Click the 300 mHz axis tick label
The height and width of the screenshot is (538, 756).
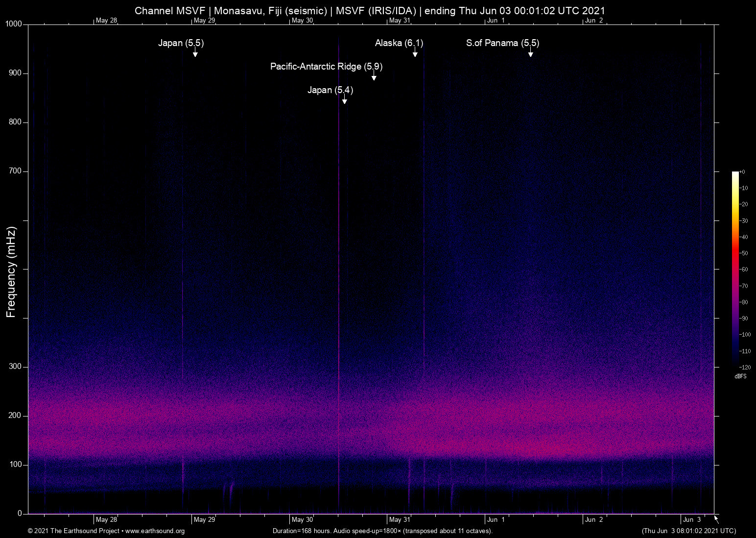pos(16,367)
